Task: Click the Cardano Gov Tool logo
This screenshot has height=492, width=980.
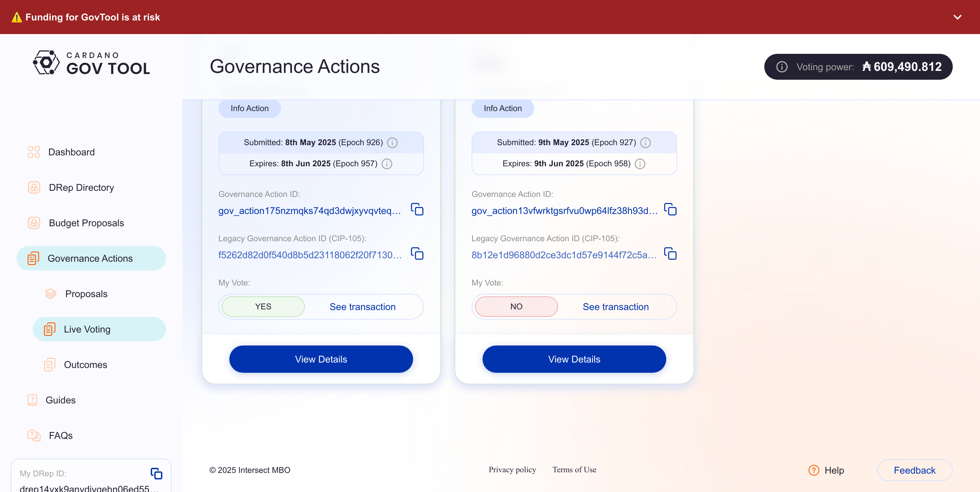Action: click(91, 62)
